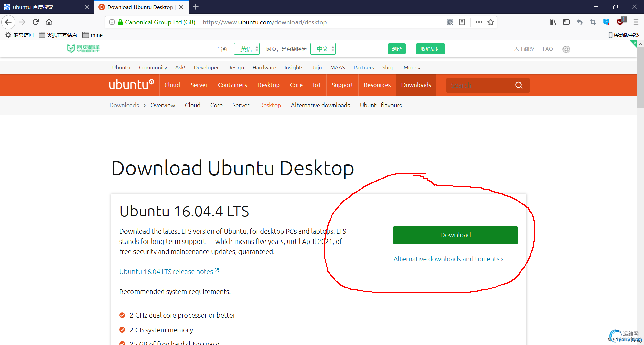Open 移动版书签 mobile bookmarks

pos(624,35)
